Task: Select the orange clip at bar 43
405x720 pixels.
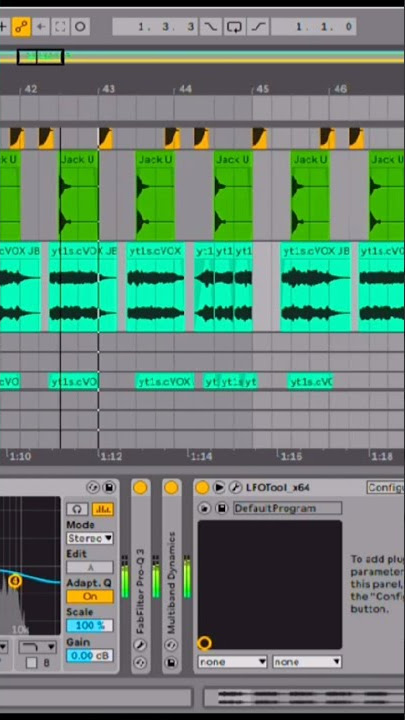Action: point(105,138)
